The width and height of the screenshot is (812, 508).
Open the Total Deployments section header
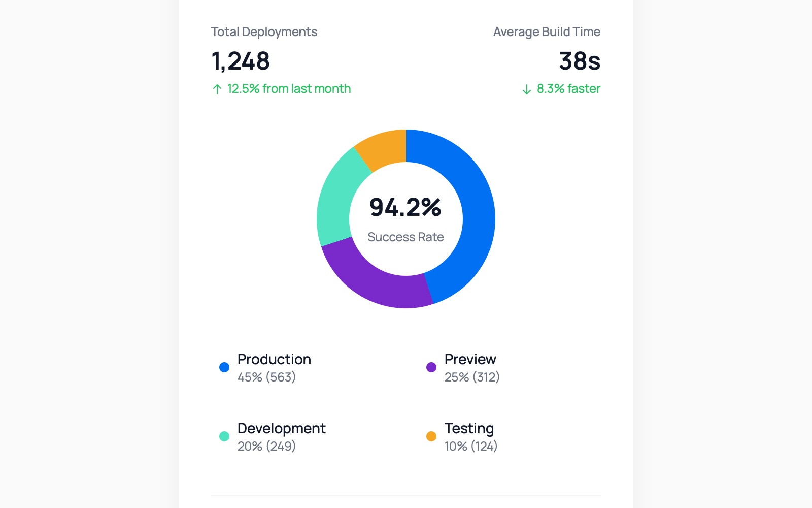pos(264,31)
